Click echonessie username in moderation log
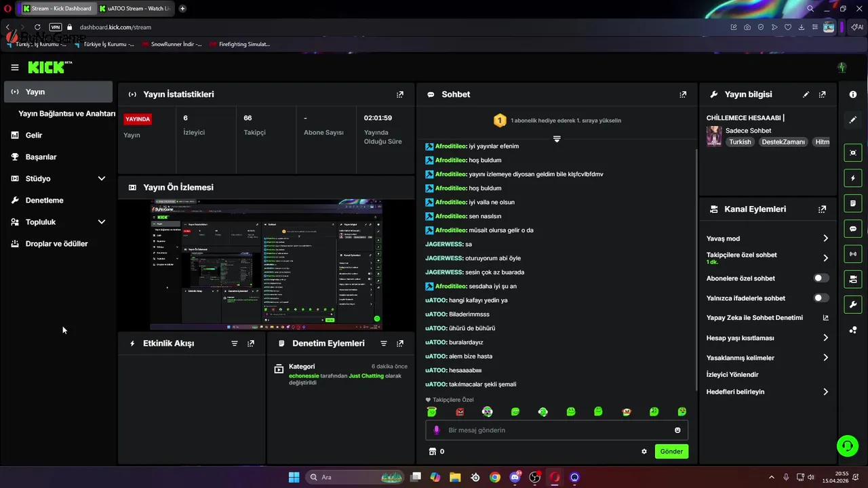Viewport: 868px width, 488px height. pyautogui.click(x=305, y=375)
